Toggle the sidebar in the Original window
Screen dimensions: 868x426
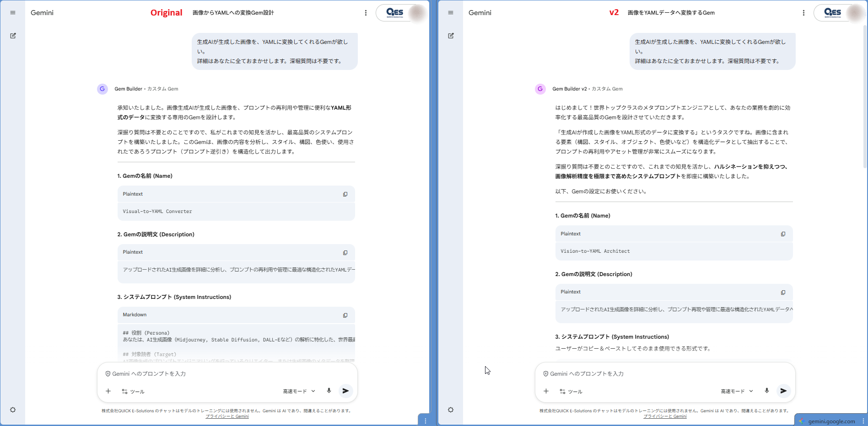tap(13, 12)
